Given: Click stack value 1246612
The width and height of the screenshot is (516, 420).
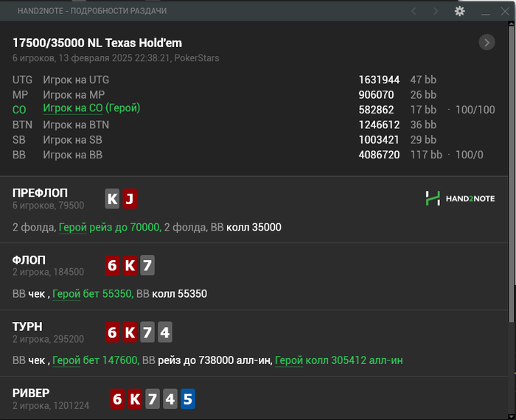Looking at the screenshot, I should [x=379, y=125].
